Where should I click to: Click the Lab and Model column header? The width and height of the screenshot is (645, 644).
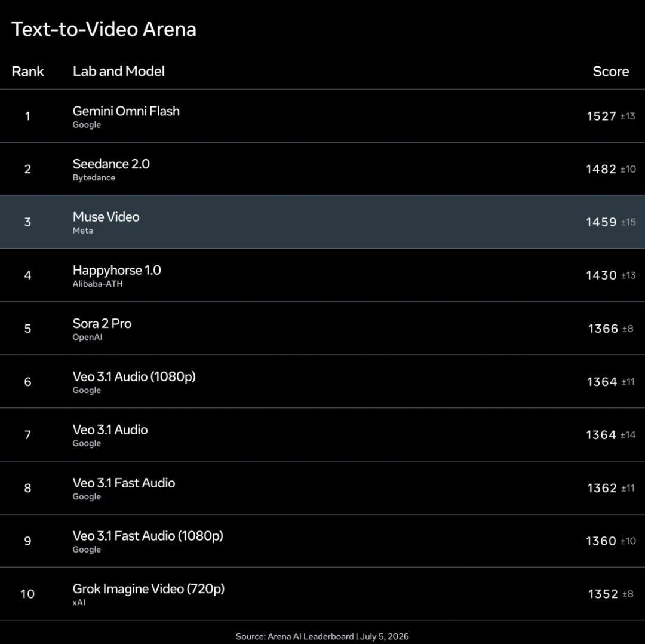(118, 72)
